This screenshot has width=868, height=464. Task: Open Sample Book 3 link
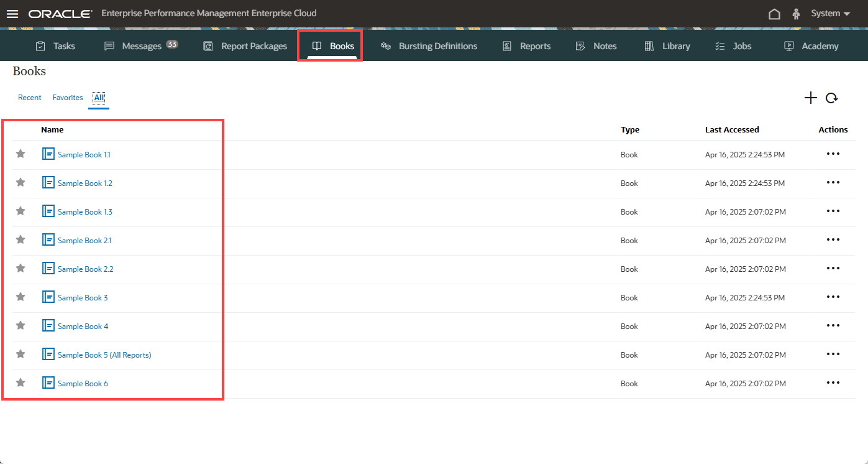[x=83, y=298]
